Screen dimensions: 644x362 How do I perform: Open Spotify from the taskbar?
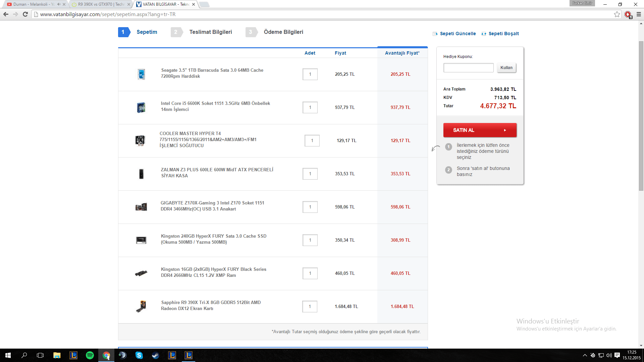90,355
